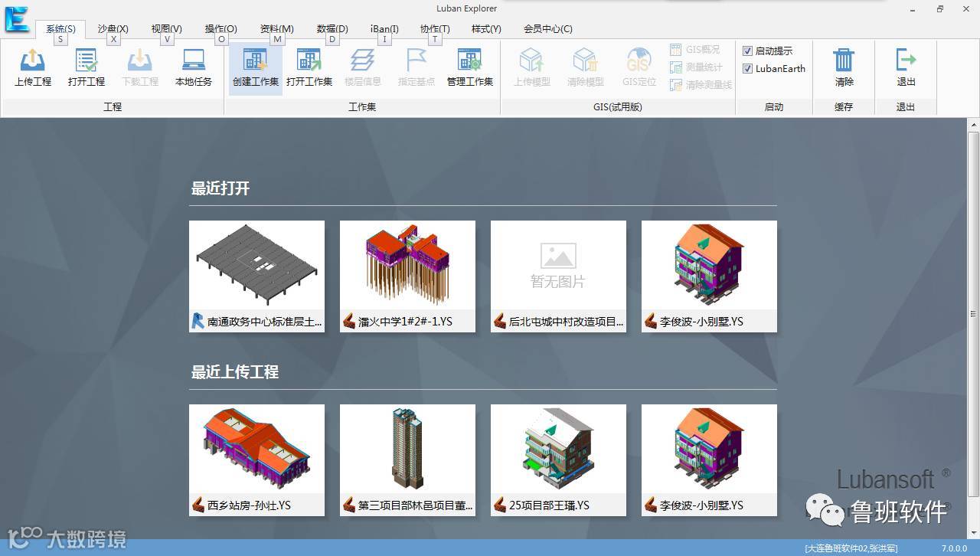Go to the 操作(O) ribbon tab
Viewport: 980px width, 556px height.
[221, 29]
